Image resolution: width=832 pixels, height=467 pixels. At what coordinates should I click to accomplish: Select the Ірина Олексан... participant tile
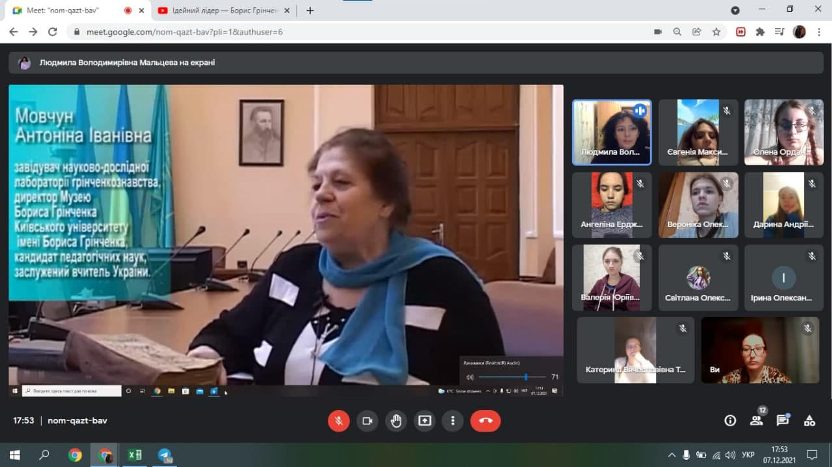784,278
